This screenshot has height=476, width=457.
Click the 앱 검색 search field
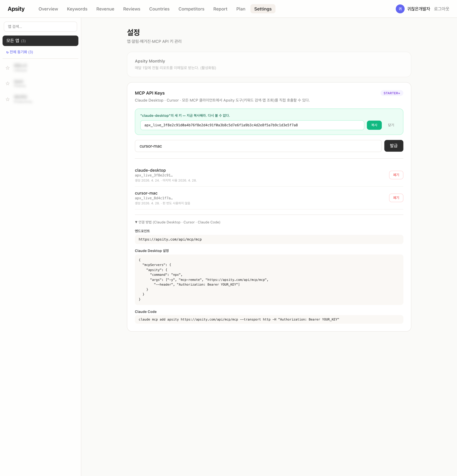[x=40, y=26]
